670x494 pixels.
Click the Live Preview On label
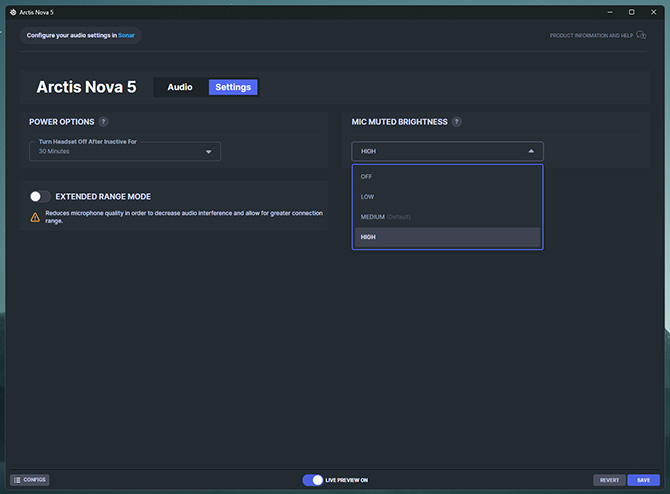pyautogui.click(x=347, y=480)
